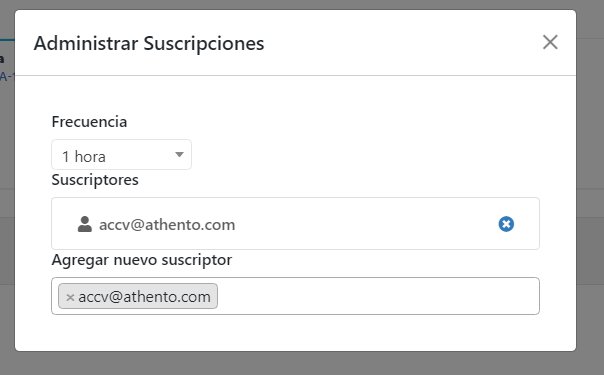Screen dimensions: 604x375
Task: Click the Frecuencia label
Action: [x=89, y=122]
